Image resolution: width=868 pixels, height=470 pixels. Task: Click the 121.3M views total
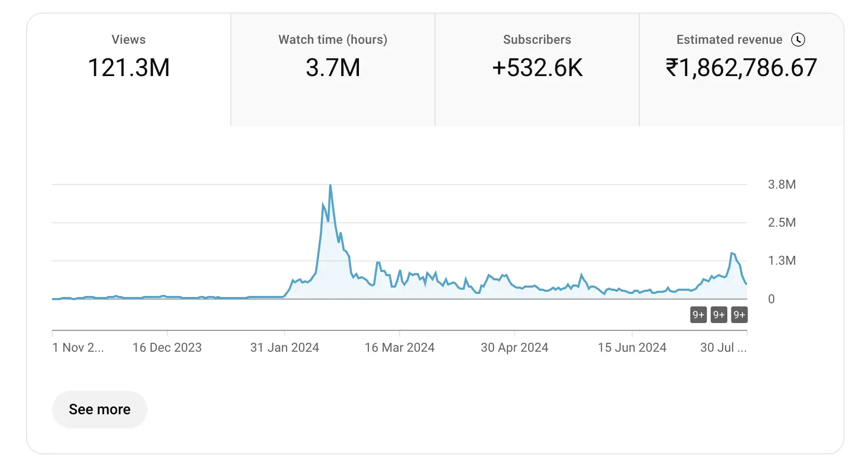[129, 68]
